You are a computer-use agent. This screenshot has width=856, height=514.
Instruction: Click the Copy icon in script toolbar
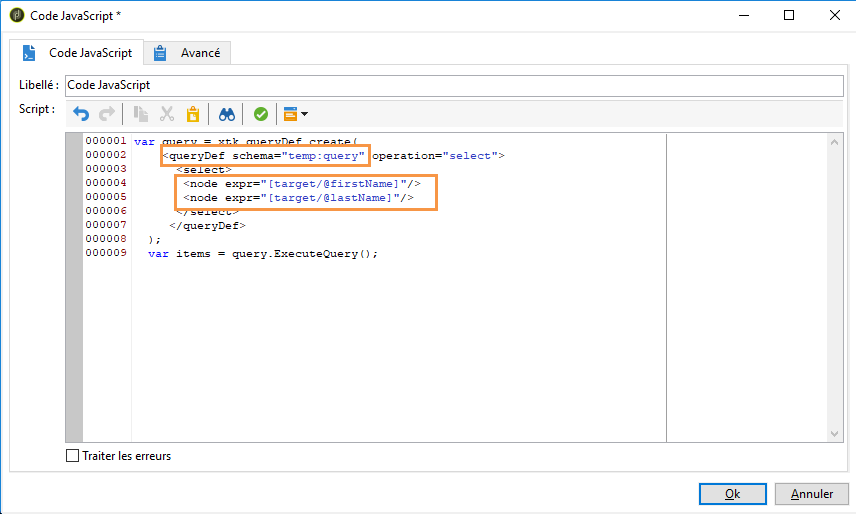(x=140, y=114)
